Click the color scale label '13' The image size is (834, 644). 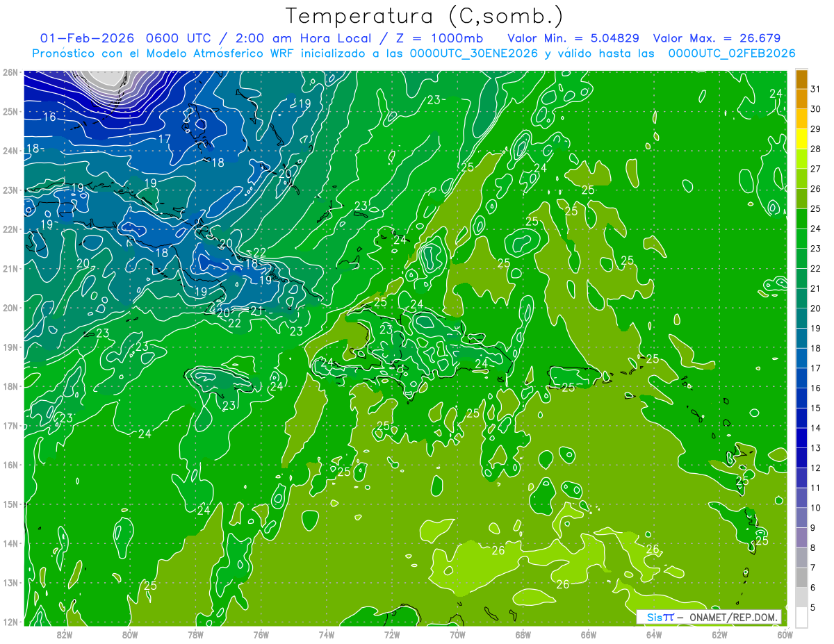[815, 448]
